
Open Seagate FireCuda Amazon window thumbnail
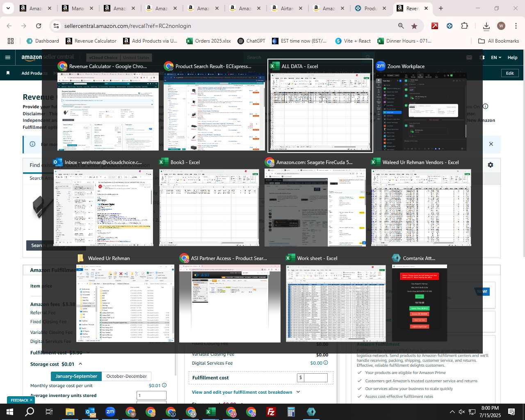point(315,208)
